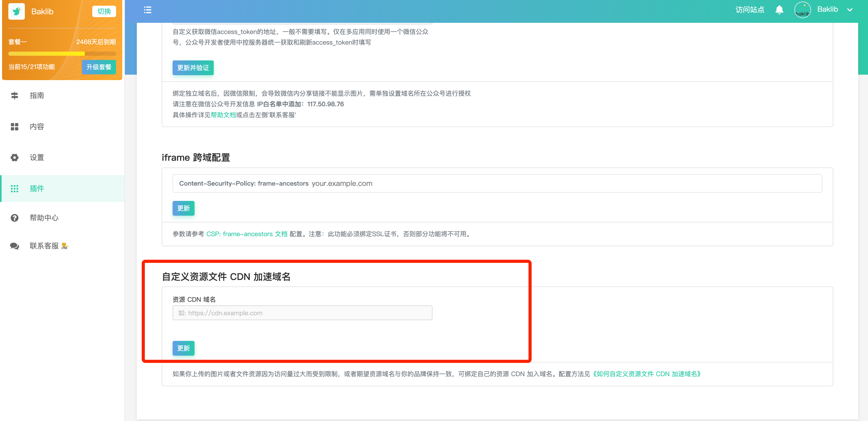The height and width of the screenshot is (421, 868).
Task: Click the 升级套餐 upgrade button
Action: (99, 67)
